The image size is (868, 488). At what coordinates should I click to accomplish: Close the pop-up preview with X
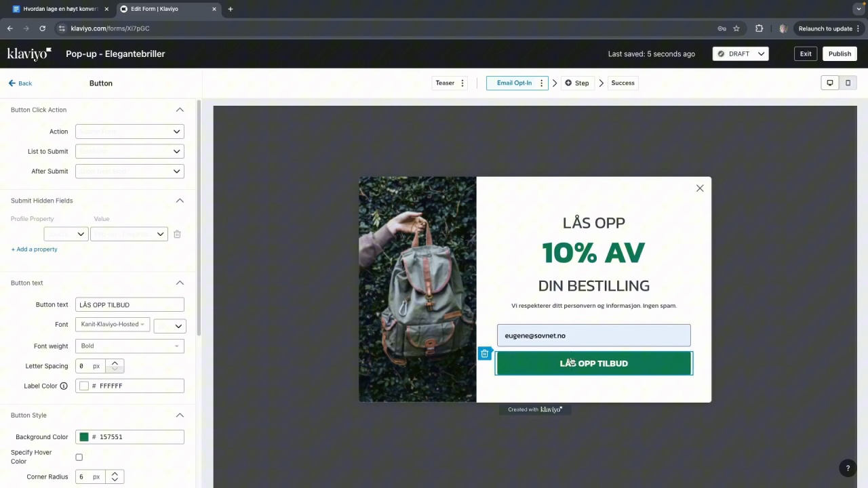tap(700, 188)
